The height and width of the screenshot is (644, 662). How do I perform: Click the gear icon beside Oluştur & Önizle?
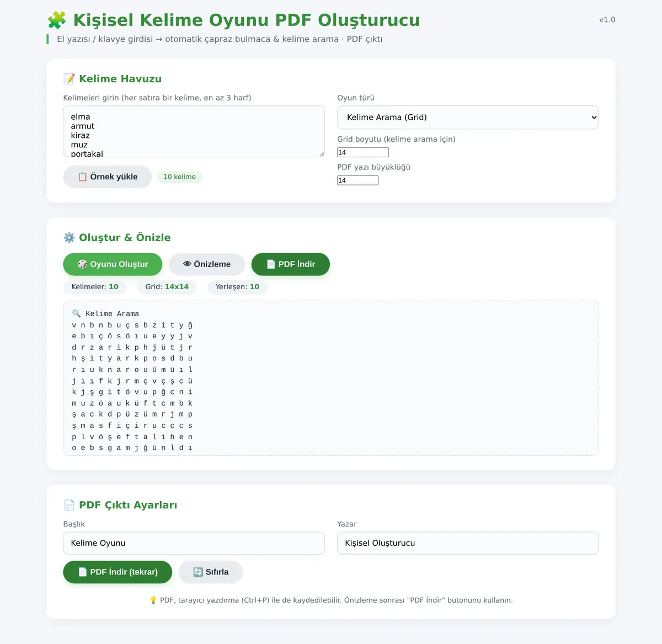click(69, 238)
